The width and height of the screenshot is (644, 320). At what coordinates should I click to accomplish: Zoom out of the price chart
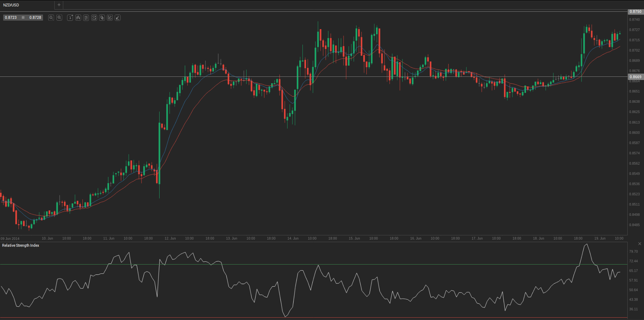click(x=51, y=17)
